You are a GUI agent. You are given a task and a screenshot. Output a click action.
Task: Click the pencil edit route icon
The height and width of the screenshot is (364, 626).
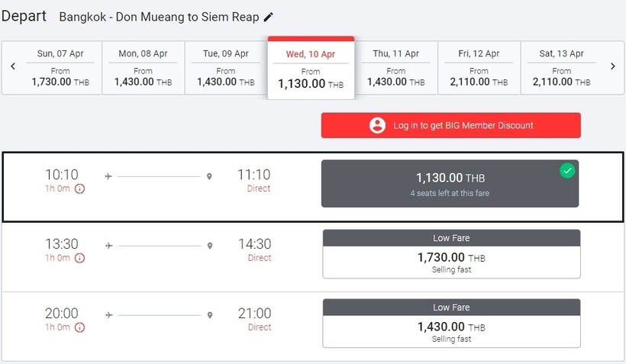click(269, 17)
